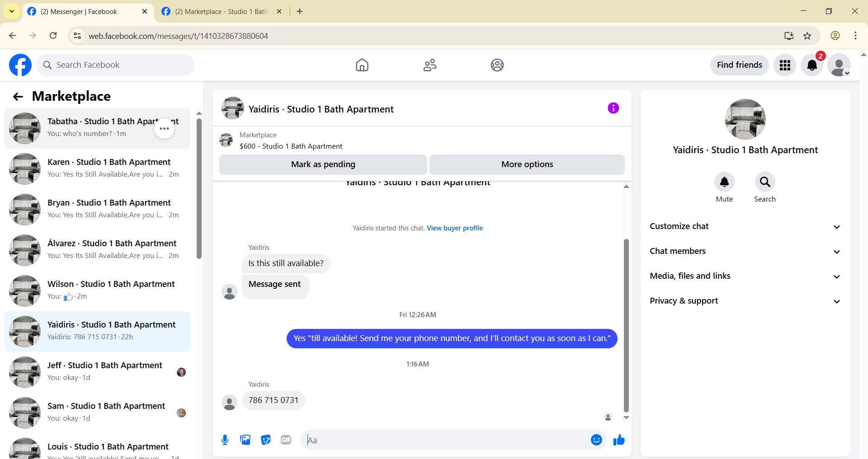This screenshot has width=868, height=459.
Task: Open Wilson's conversation
Action: [x=97, y=290]
